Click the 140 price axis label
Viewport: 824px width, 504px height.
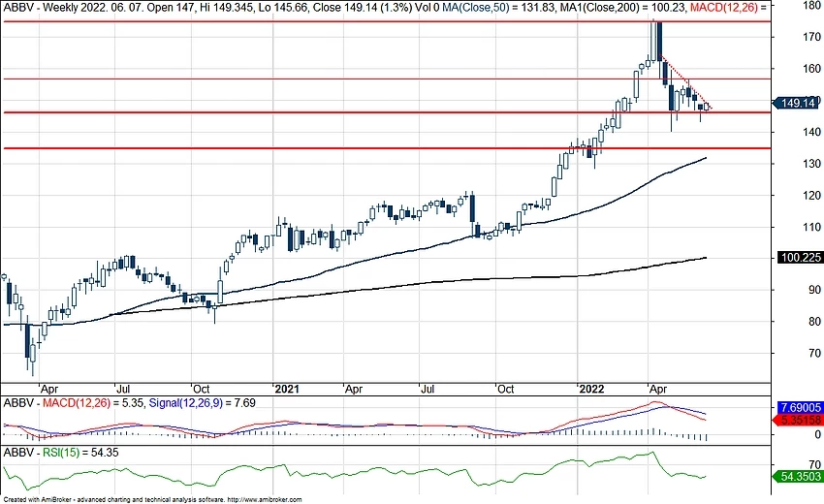point(812,132)
